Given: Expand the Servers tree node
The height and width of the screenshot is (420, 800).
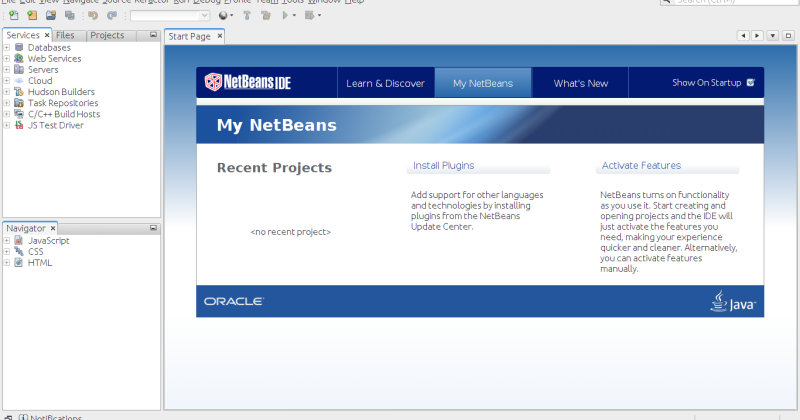Looking at the screenshot, I should (7, 69).
